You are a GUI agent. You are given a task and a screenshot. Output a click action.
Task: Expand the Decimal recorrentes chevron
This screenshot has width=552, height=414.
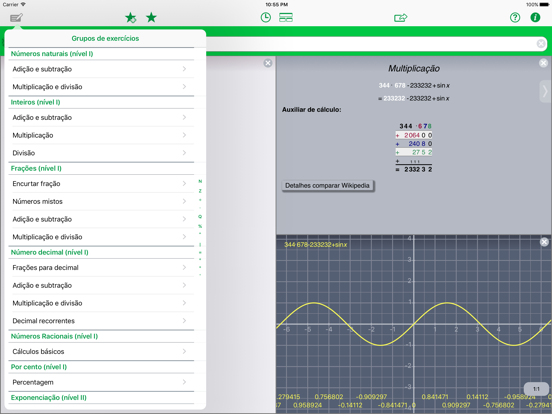point(184,320)
